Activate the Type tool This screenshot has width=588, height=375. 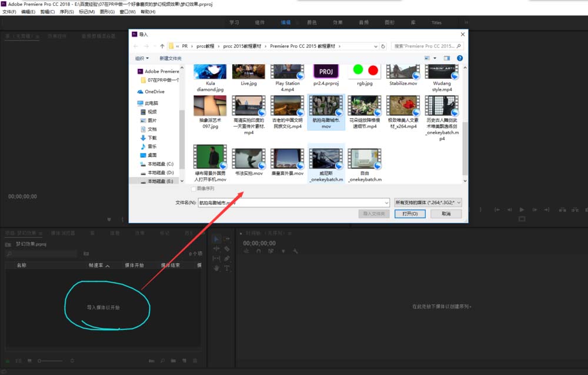click(x=228, y=268)
